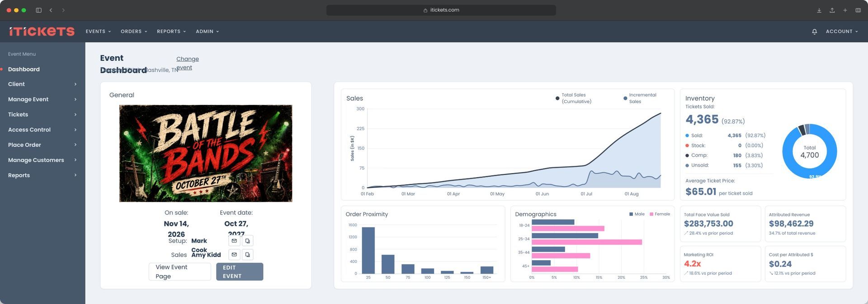Click the 25-34 female demographics bar
The image size is (868, 304).
pos(587,242)
